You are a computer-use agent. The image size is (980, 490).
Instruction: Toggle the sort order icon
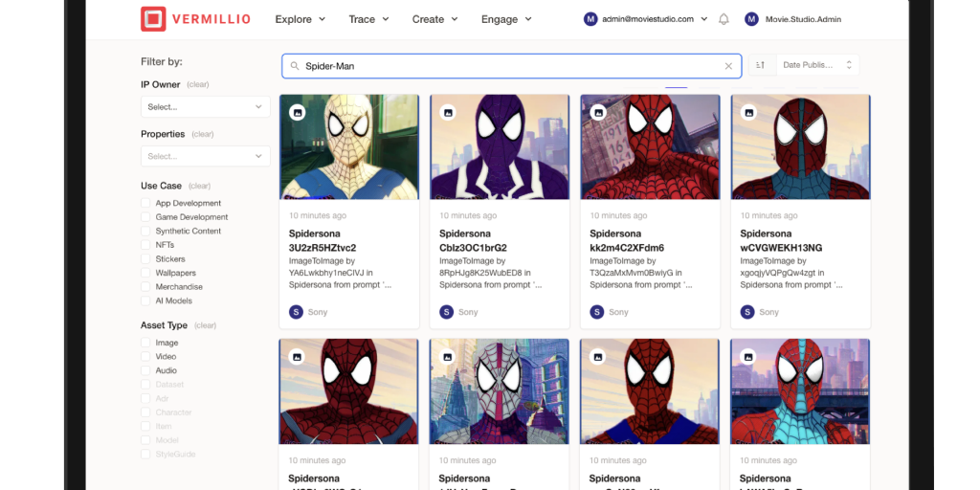(761, 65)
